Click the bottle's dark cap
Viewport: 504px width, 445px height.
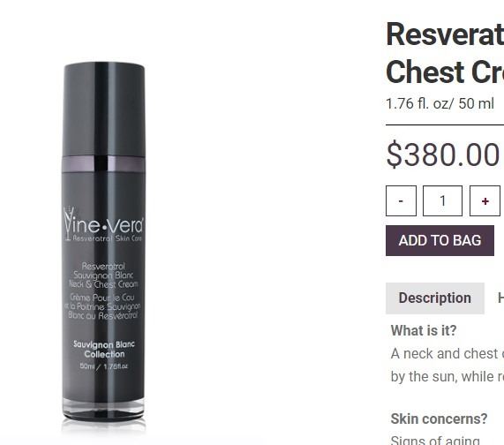(103, 109)
